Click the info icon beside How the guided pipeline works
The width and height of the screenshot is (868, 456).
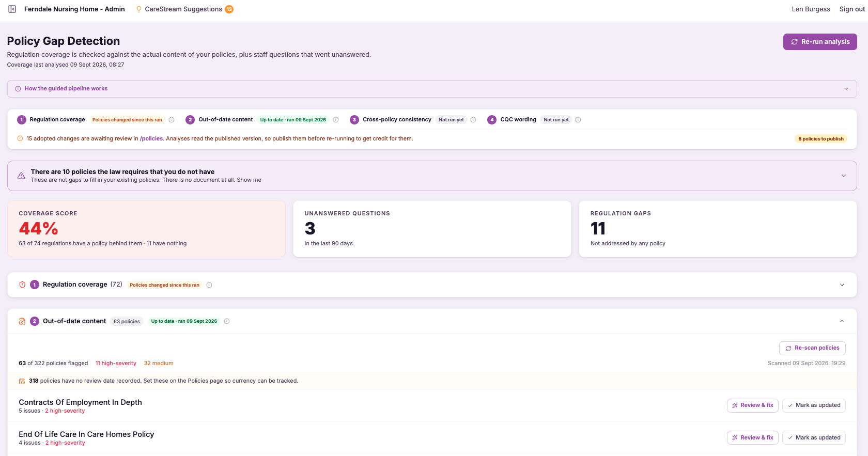[18, 89]
